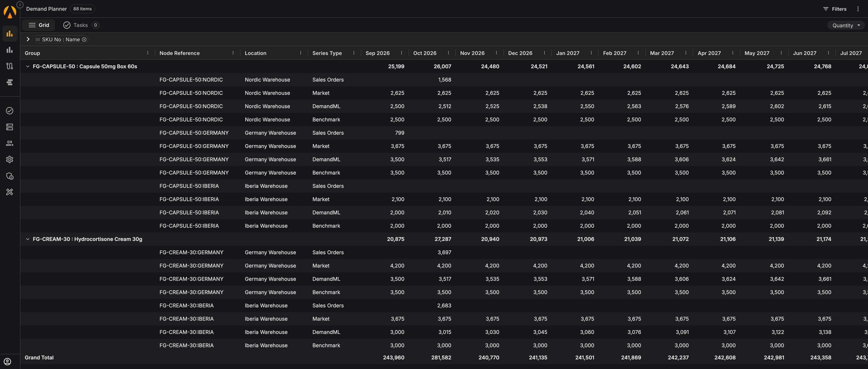Open the Nov 2026 column menu

[496, 53]
